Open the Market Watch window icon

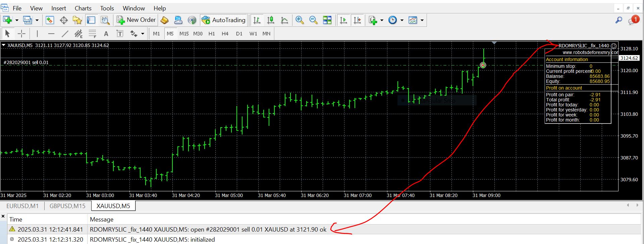tap(50, 20)
